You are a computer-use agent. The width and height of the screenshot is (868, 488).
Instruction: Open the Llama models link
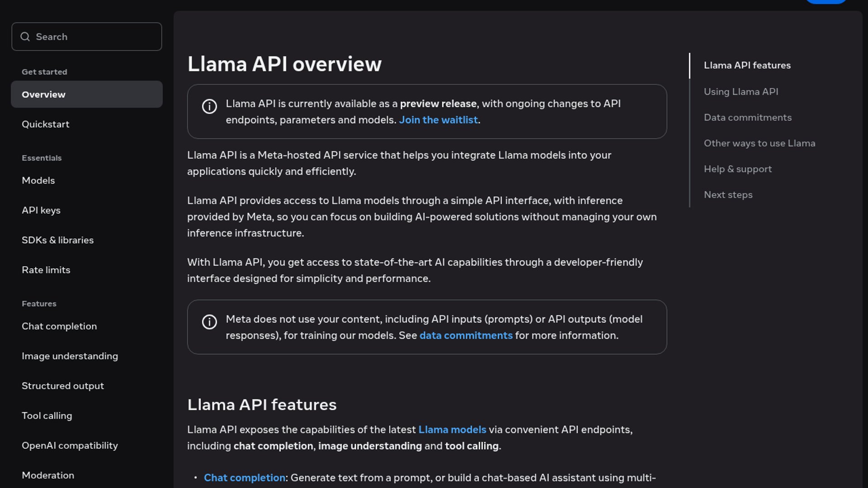pyautogui.click(x=452, y=430)
